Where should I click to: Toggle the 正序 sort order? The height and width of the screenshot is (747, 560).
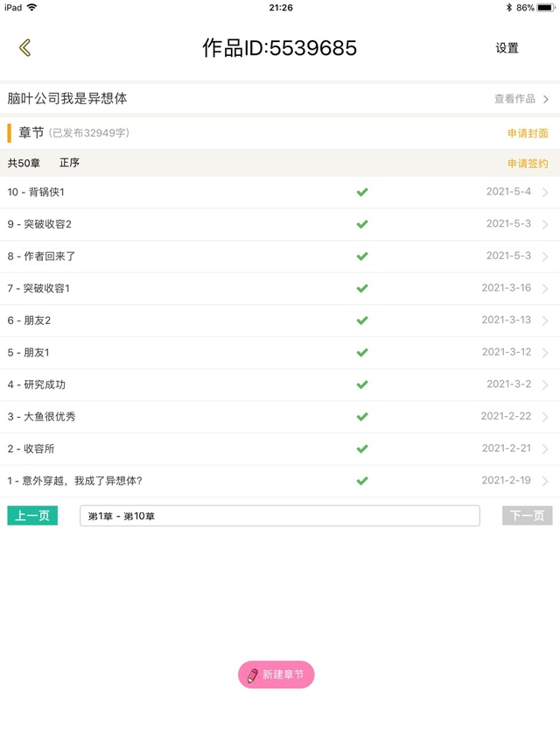click(69, 163)
